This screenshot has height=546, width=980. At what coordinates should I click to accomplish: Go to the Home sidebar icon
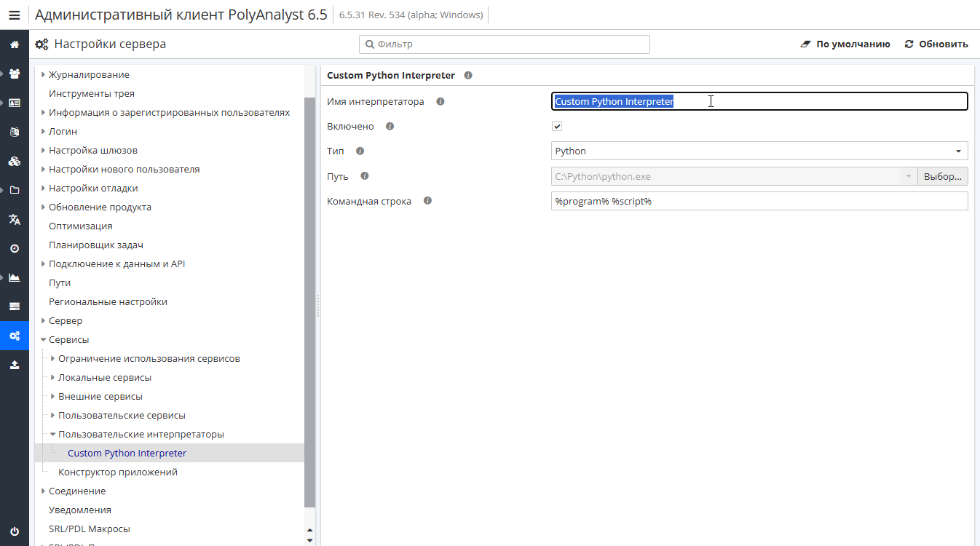tap(15, 44)
